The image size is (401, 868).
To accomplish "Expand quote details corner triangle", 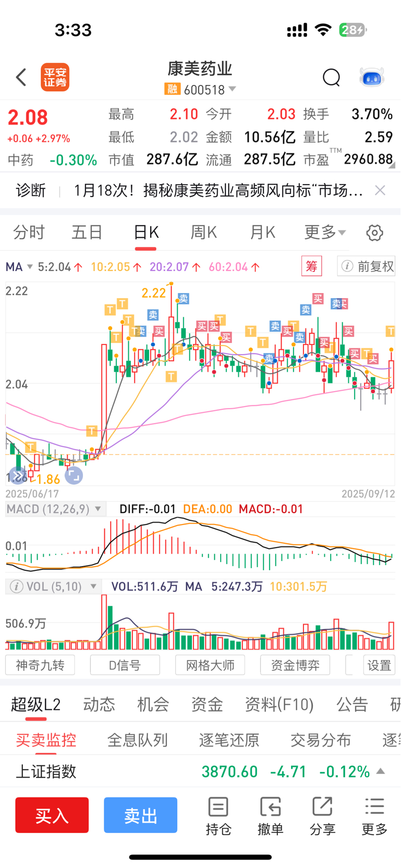I will (x=392, y=165).
